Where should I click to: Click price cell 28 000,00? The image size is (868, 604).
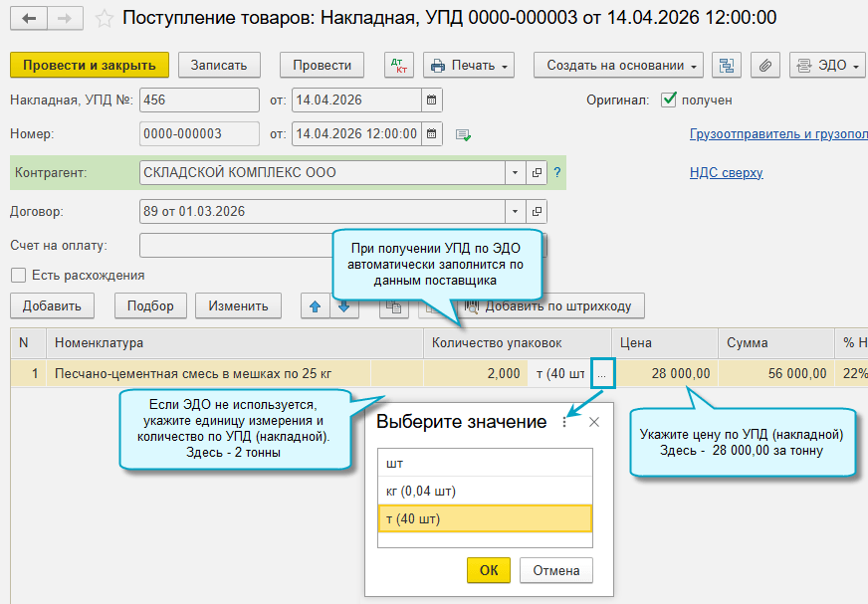[667, 374]
